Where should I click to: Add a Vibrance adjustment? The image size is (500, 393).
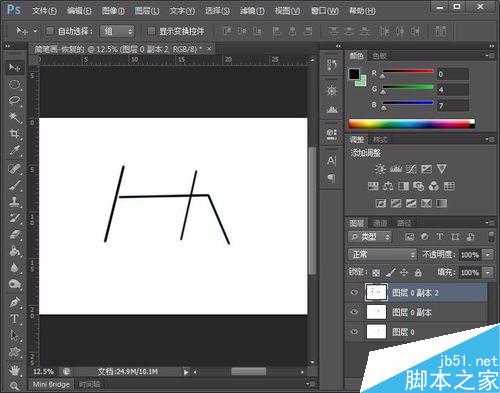tap(442, 169)
